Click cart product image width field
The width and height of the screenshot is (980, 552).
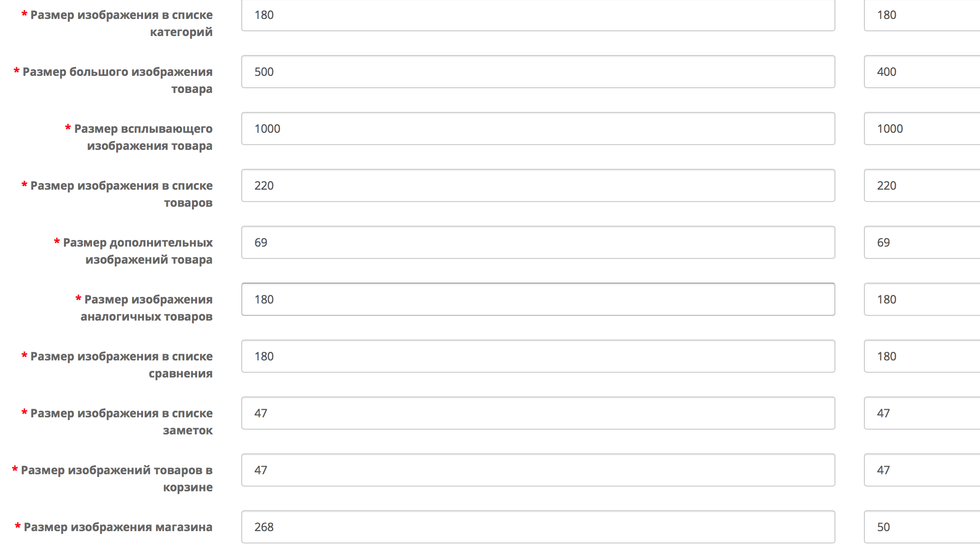coord(538,470)
